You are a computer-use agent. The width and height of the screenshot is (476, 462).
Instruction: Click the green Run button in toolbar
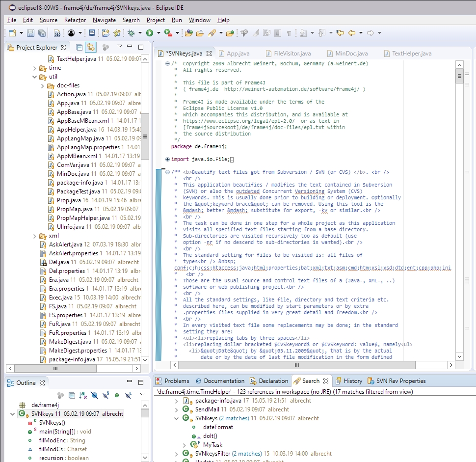click(x=150, y=33)
